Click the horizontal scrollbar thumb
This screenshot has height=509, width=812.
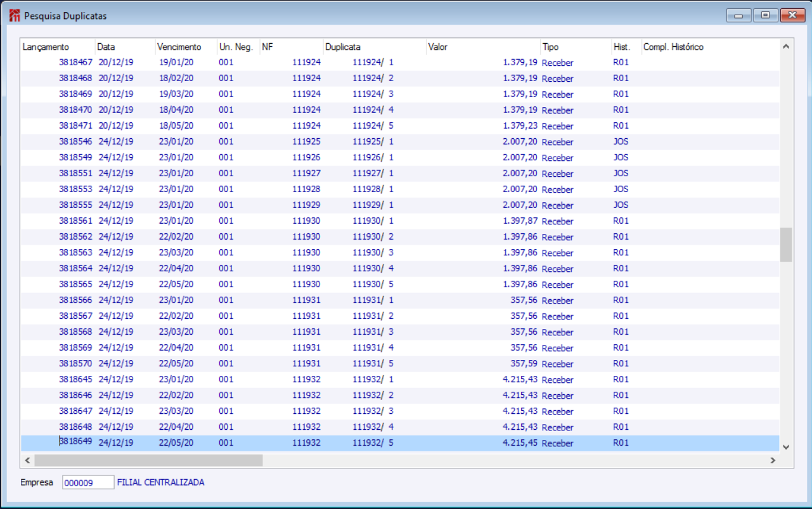148,460
